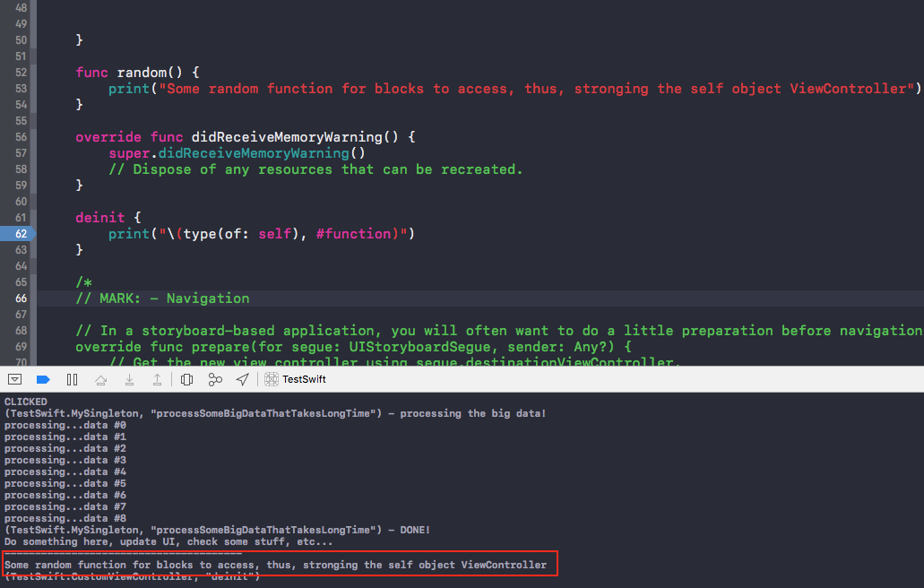Click console line 'processing...data #6'

[x=65, y=496]
